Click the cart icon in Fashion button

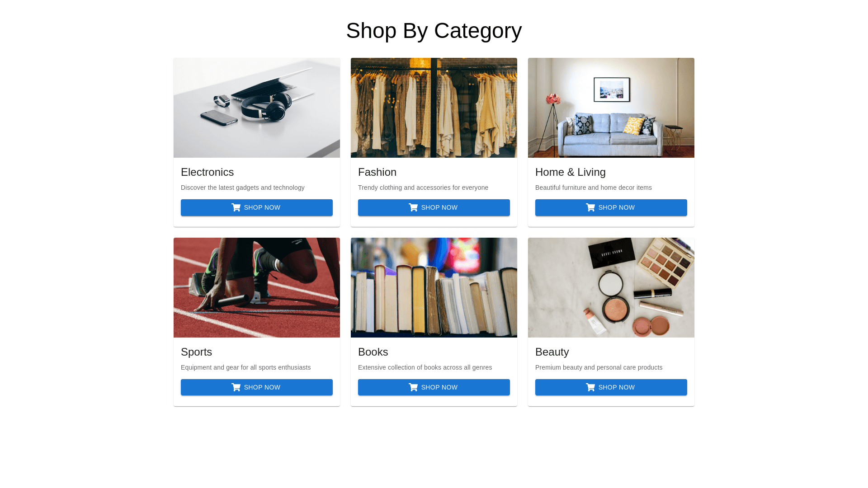point(413,207)
